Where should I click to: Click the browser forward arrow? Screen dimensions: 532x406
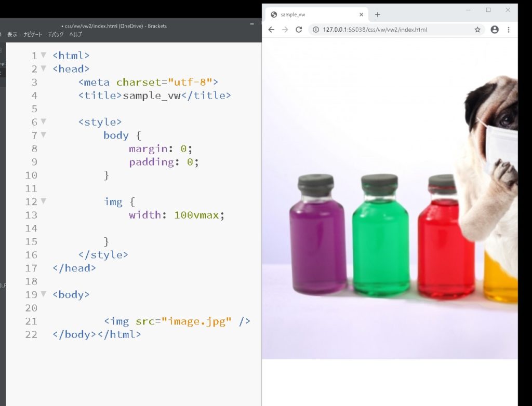click(285, 30)
